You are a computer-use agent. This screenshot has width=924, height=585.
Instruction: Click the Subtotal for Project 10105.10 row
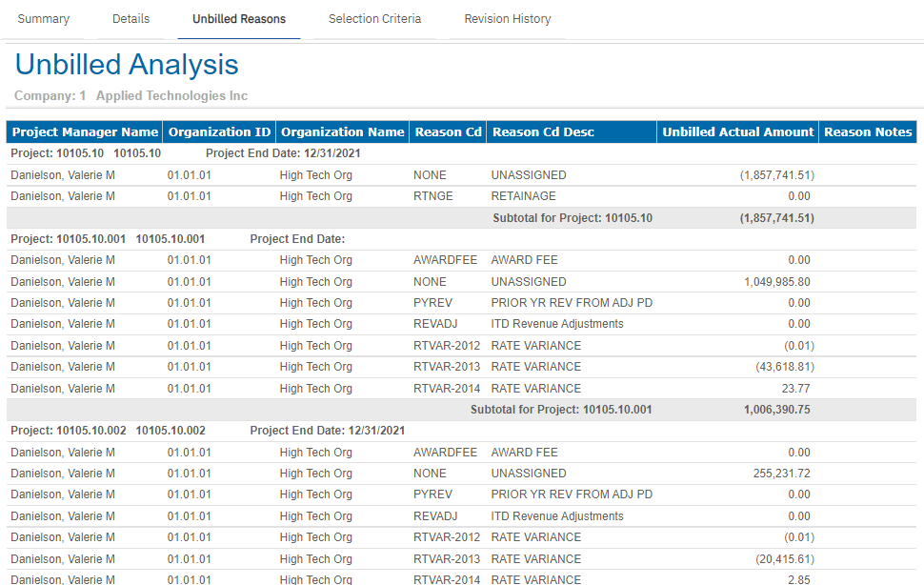point(572,218)
